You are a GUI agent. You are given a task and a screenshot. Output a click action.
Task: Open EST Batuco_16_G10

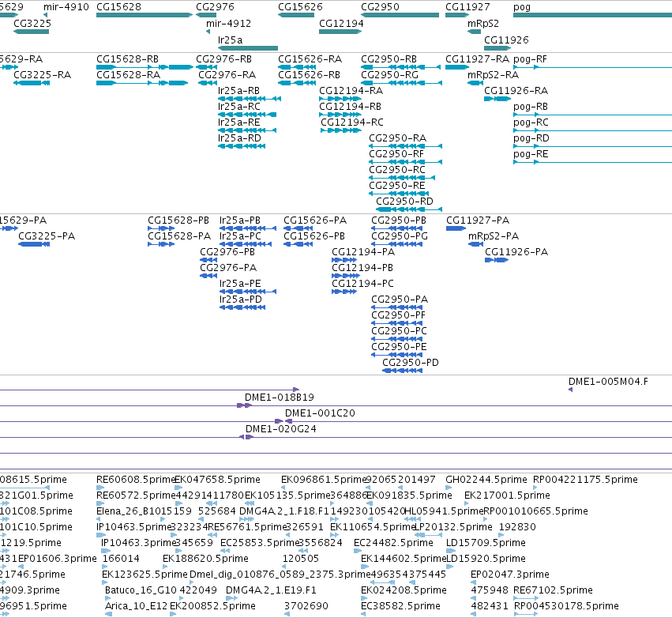click(x=141, y=590)
